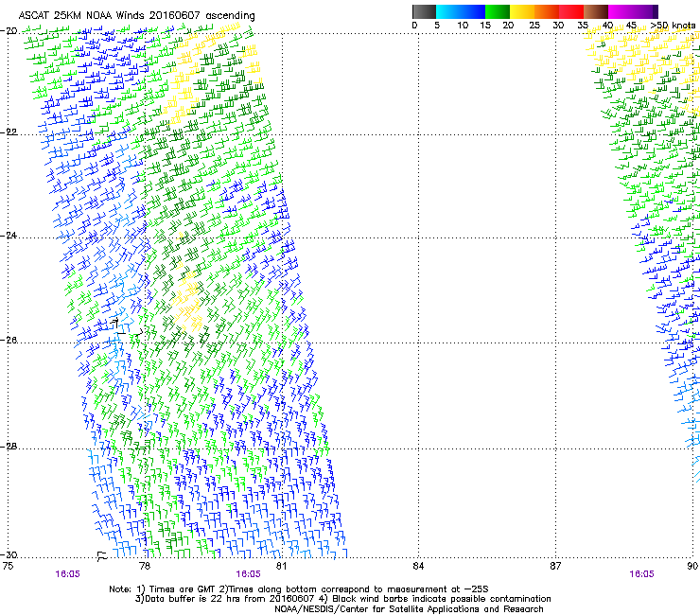The height and width of the screenshot is (615, 700).
Task: Click the '87' longitude axis label
Action: click(x=555, y=566)
